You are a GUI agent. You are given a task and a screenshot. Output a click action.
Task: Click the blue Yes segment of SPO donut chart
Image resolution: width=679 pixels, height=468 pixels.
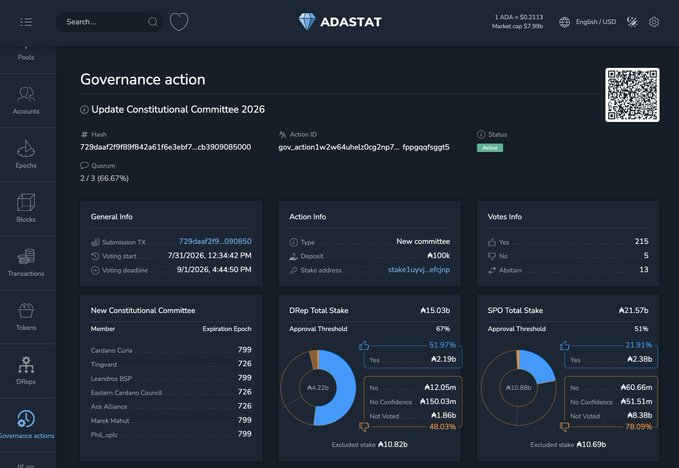coord(539,366)
